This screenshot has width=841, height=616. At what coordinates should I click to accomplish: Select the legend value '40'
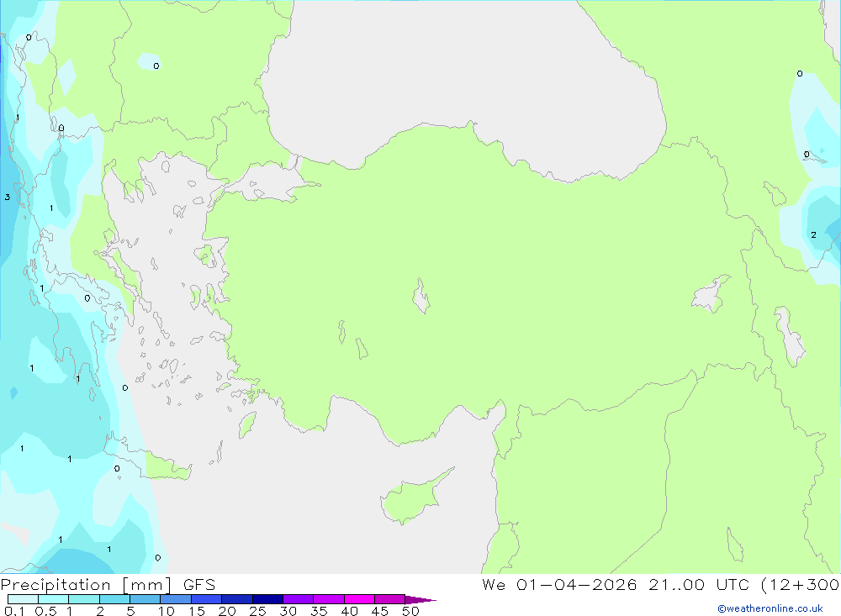(350, 611)
